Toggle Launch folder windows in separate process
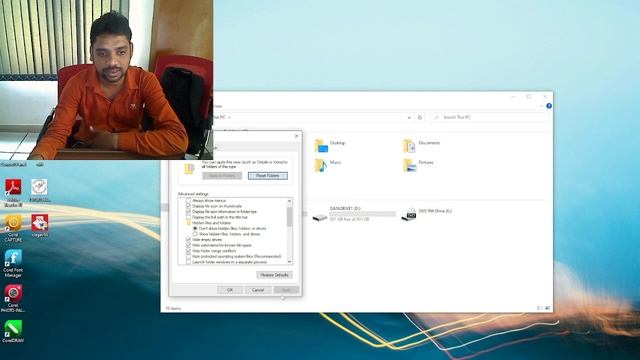 pyautogui.click(x=188, y=262)
